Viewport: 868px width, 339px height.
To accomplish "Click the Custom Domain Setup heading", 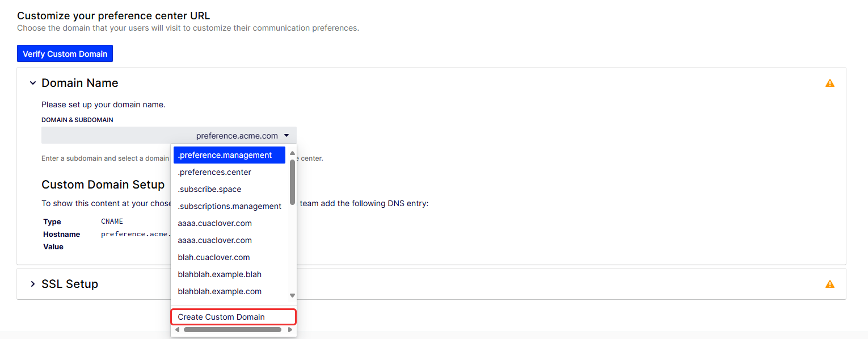I will (x=103, y=185).
